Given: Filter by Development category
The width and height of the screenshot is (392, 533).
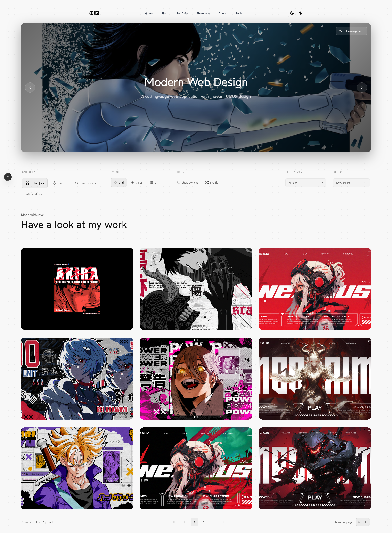Looking at the screenshot, I should click(85, 183).
